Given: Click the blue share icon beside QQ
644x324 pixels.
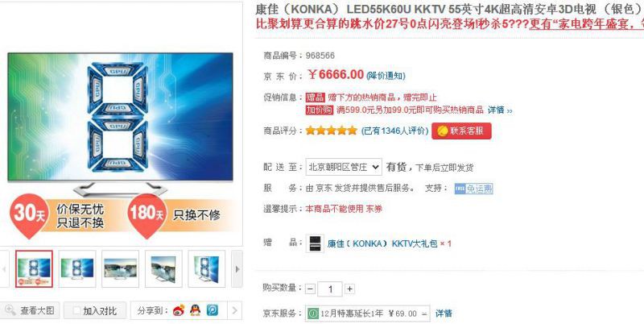Looking at the screenshot, I should click(x=212, y=310).
